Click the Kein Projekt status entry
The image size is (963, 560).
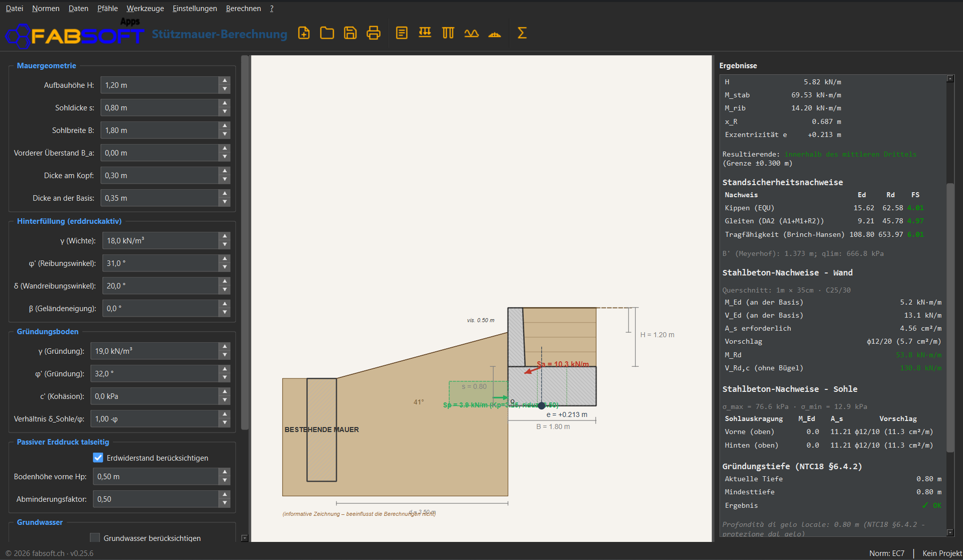click(942, 553)
